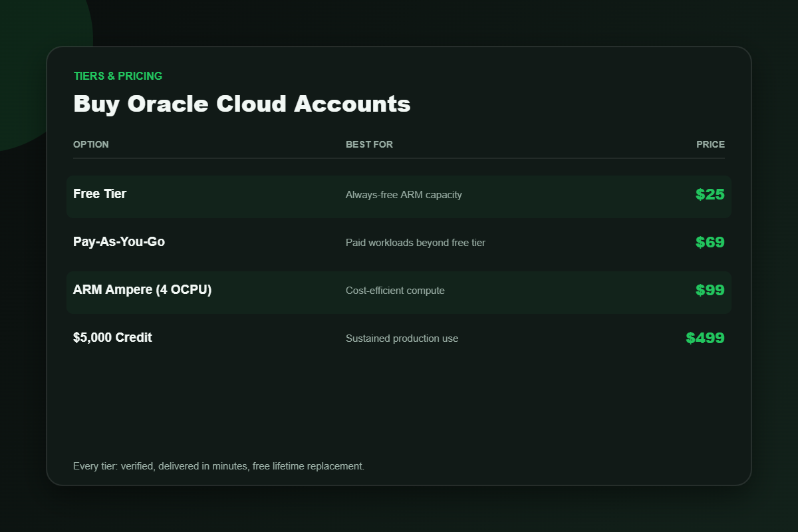Click the $69 price value
This screenshot has height=532, width=798.
pyautogui.click(x=710, y=243)
